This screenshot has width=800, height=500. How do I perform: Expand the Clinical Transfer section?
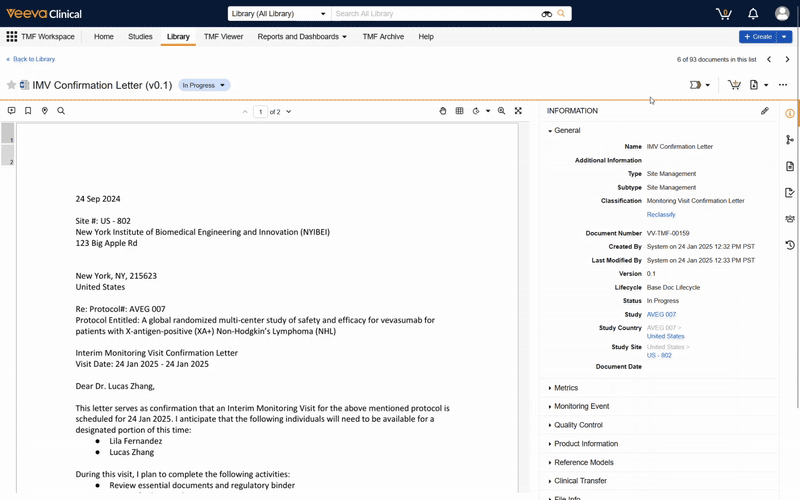[577, 481]
